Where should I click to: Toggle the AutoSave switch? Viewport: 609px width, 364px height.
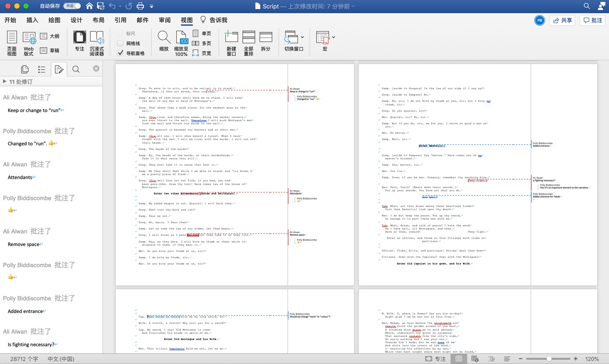72,6
